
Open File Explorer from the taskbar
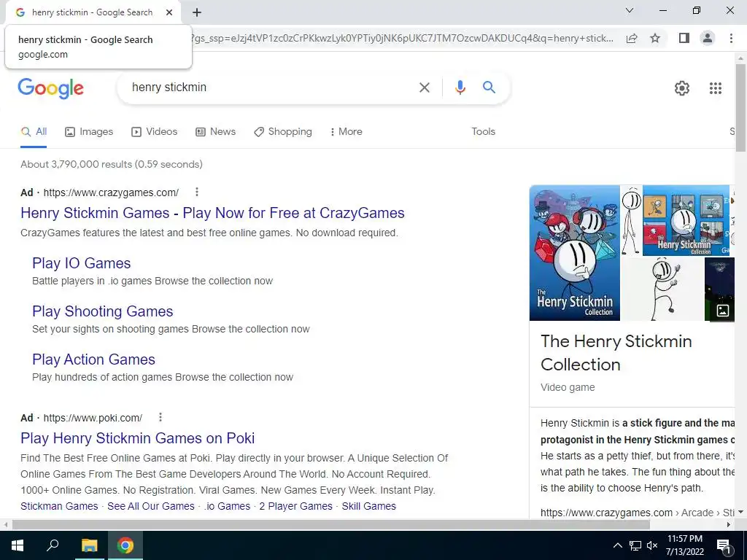89,545
